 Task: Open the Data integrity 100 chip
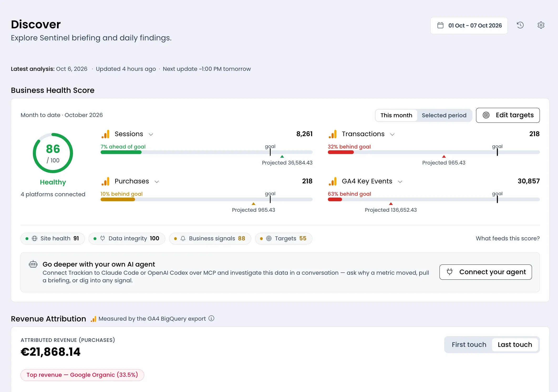tap(127, 239)
